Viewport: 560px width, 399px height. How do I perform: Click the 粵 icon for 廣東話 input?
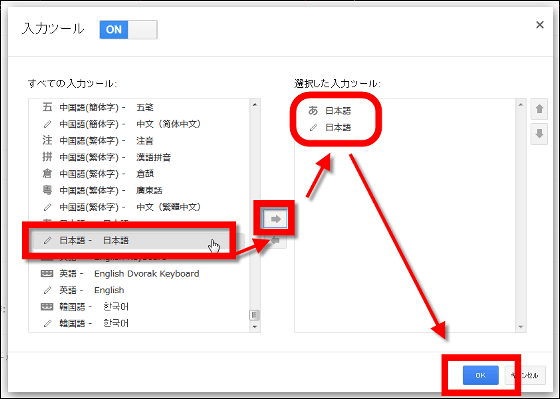click(47, 190)
